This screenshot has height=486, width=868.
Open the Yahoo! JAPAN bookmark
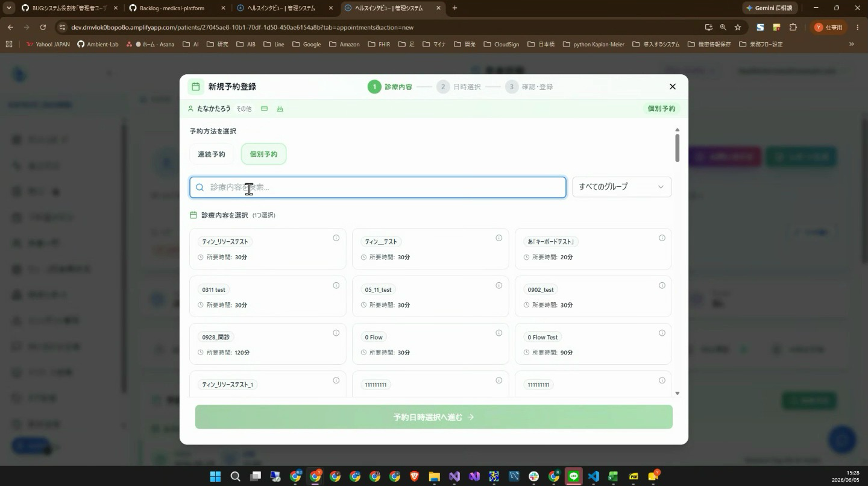coord(48,44)
